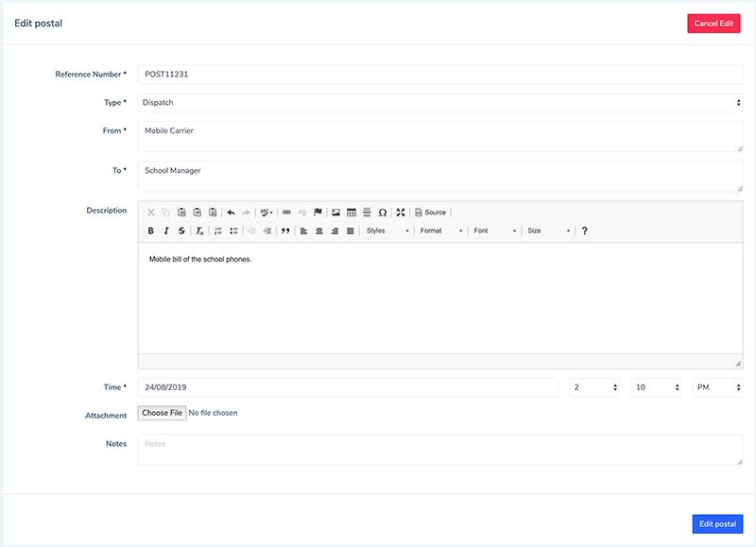Increase indent of the text

pos(267,231)
